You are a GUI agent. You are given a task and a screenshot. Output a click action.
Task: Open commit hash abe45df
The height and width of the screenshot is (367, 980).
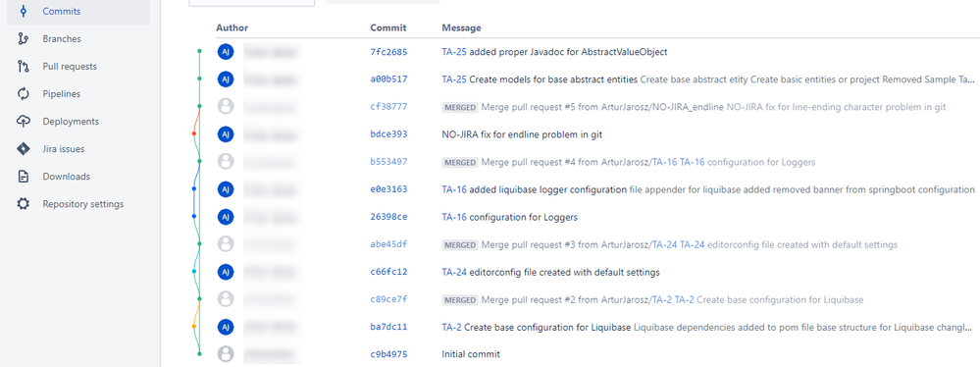click(388, 244)
